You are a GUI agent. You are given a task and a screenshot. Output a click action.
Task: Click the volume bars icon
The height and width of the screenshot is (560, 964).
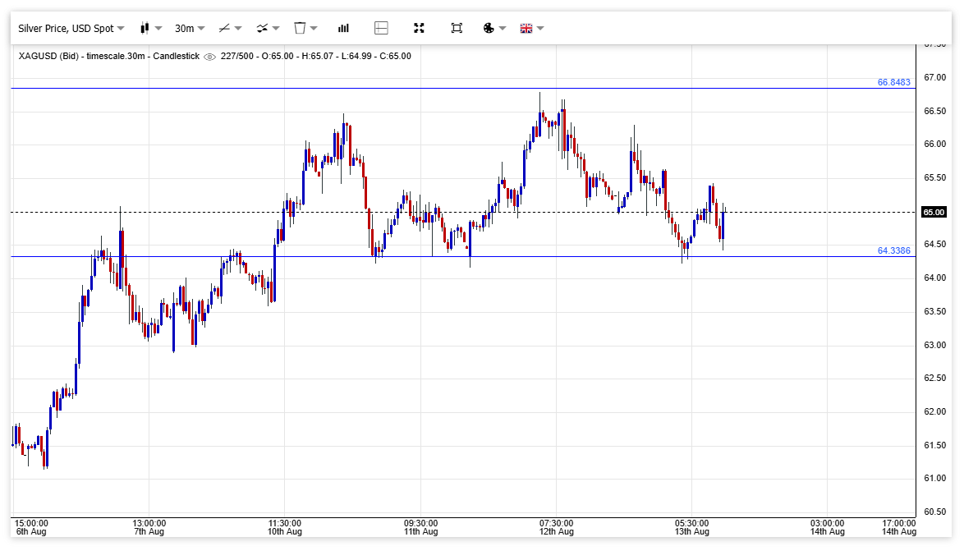pyautogui.click(x=344, y=28)
